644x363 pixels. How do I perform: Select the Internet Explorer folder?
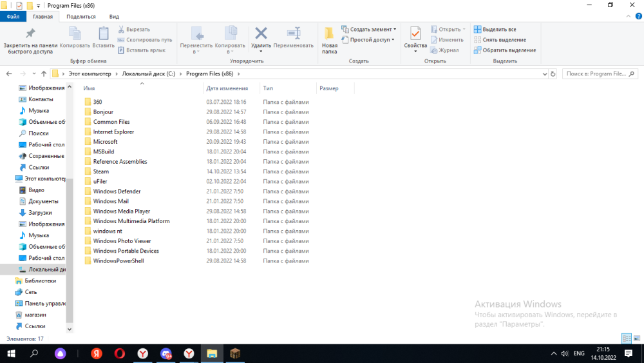(x=113, y=132)
